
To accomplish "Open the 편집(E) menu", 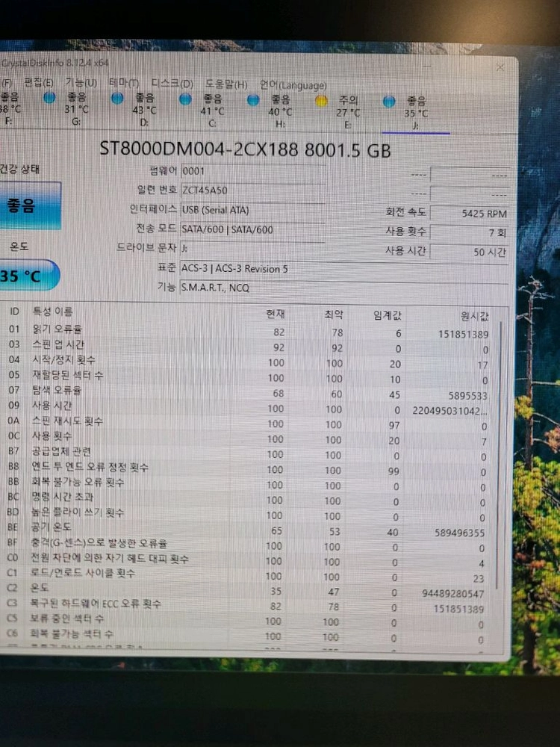I will pyautogui.click(x=39, y=82).
